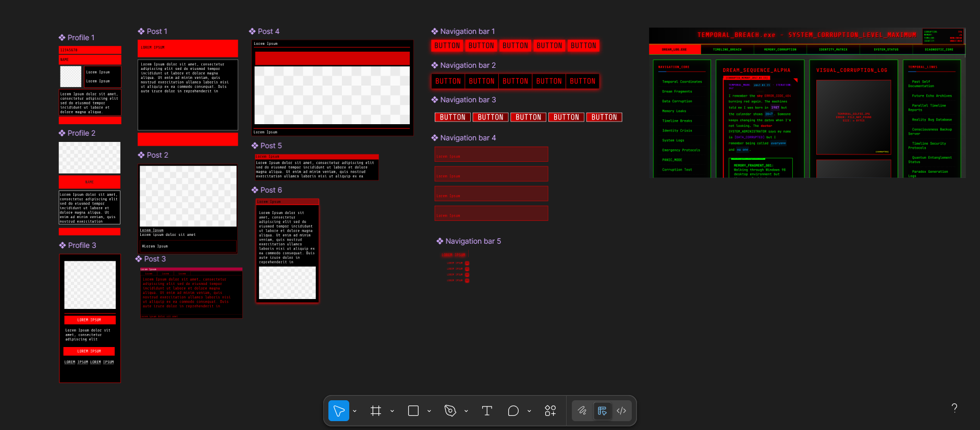This screenshot has width=980, height=430.
Task: Select the Text tool
Action: (487, 411)
